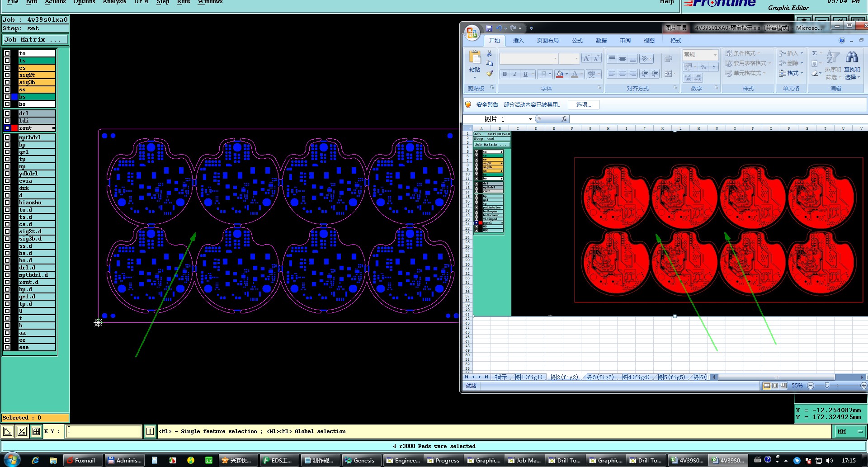This screenshot has height=467, width=868.
Task: Click in the X Y coordinate input
Action: tap(104, 431)
